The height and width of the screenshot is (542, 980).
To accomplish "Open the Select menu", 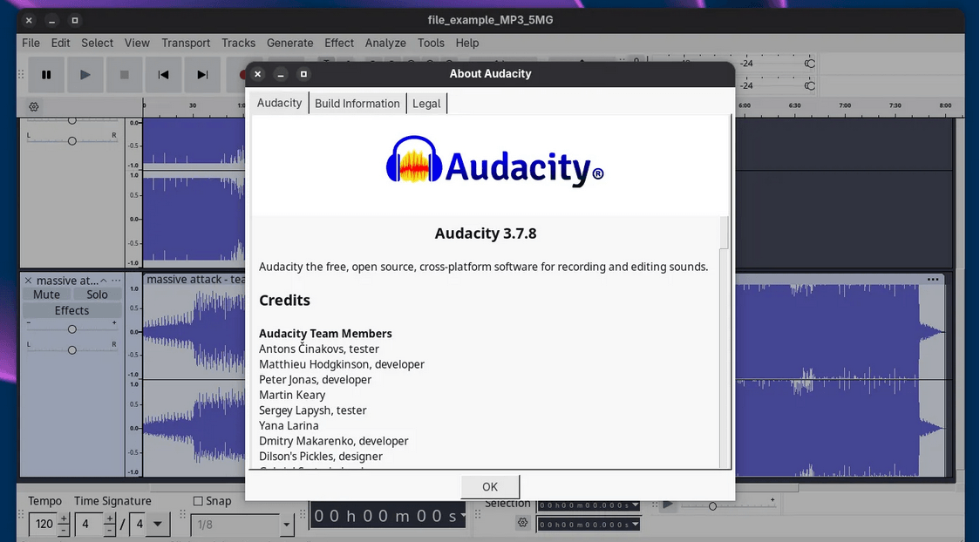I will (97, 43).
